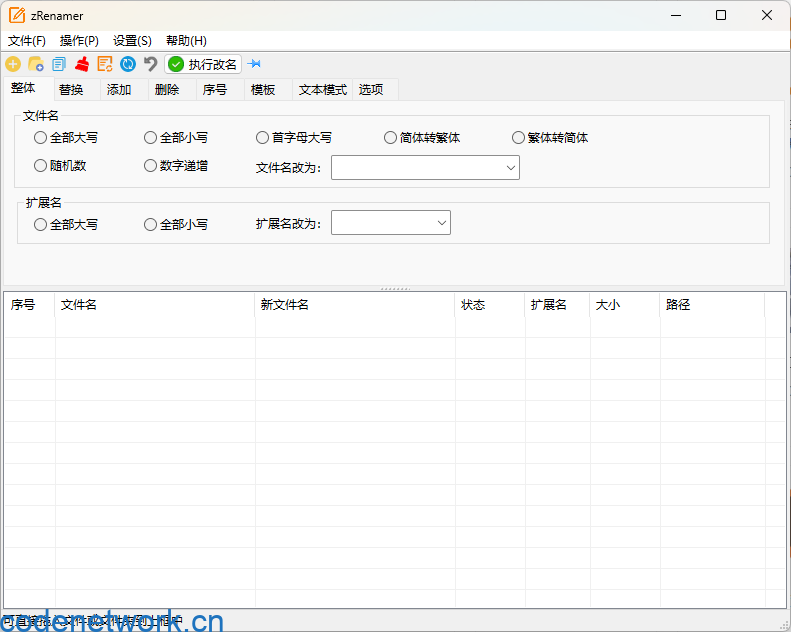Click the yellow add files icon
The image size is (791, 632).
[13, 64]
